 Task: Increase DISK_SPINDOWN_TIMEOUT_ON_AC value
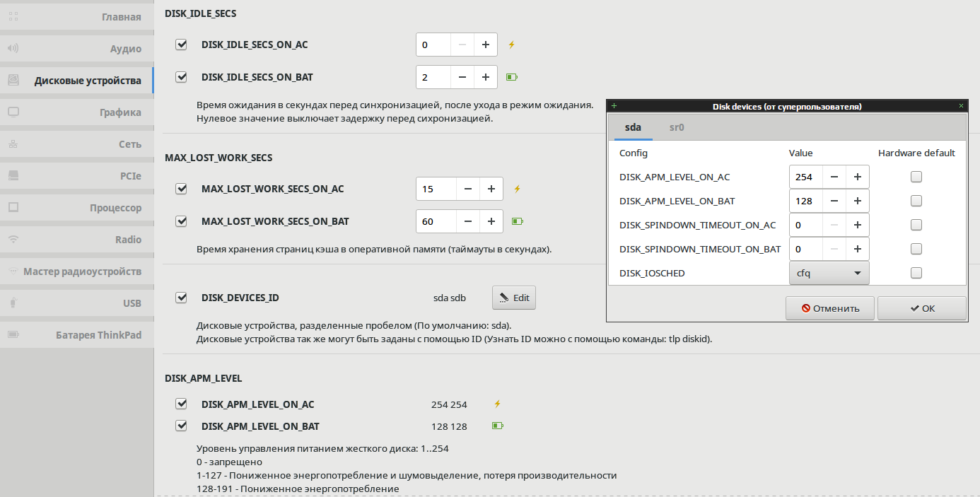click(x=857, y=225)
